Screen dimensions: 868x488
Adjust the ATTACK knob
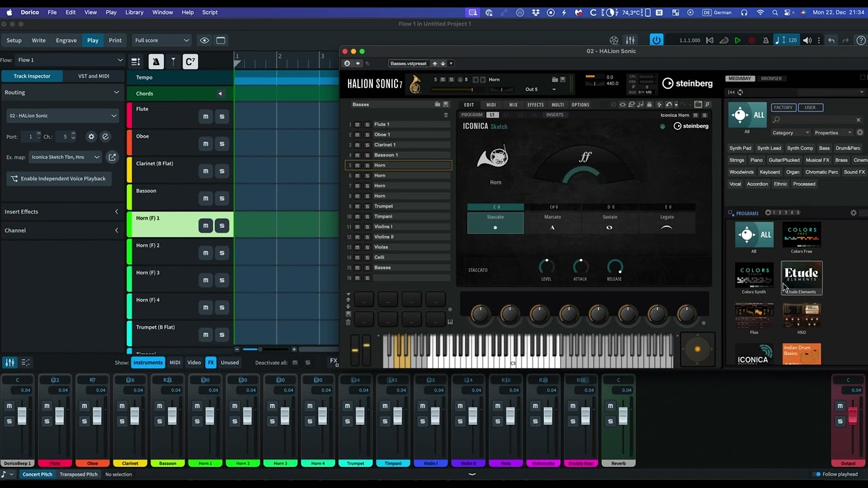[580, 266]
